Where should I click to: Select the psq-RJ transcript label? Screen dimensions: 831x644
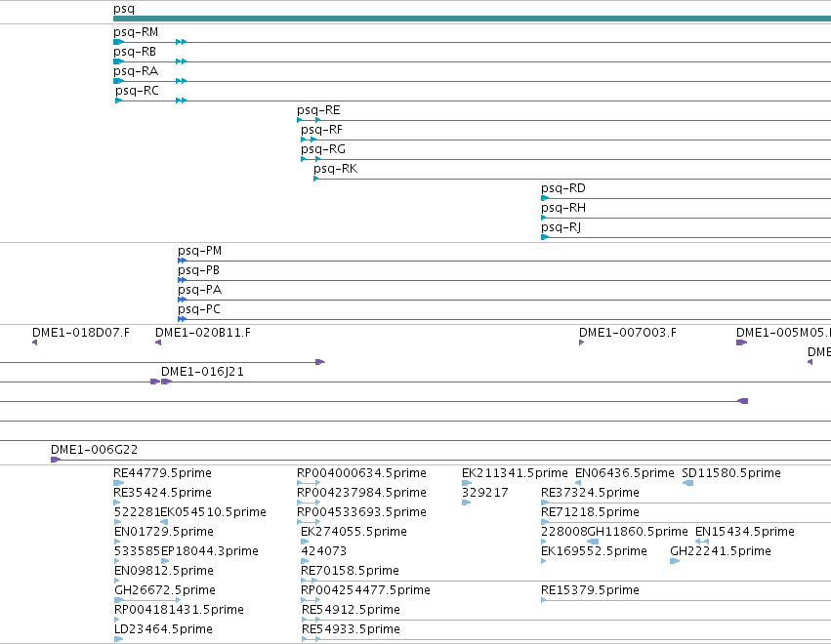(x=561, y=227)
